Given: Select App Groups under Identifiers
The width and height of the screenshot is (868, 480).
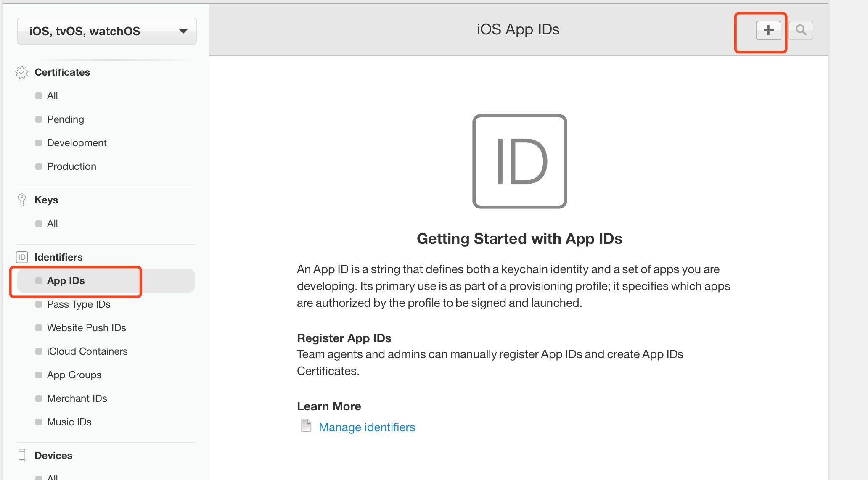Looking at the screenshot, I should pyautogui.click(x=75, y=374).
